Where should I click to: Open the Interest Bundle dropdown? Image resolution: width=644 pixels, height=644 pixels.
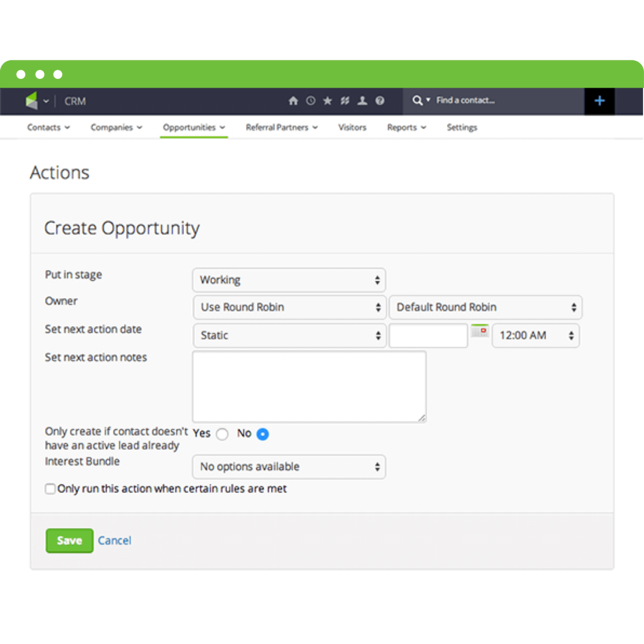[x=289, y=467]
